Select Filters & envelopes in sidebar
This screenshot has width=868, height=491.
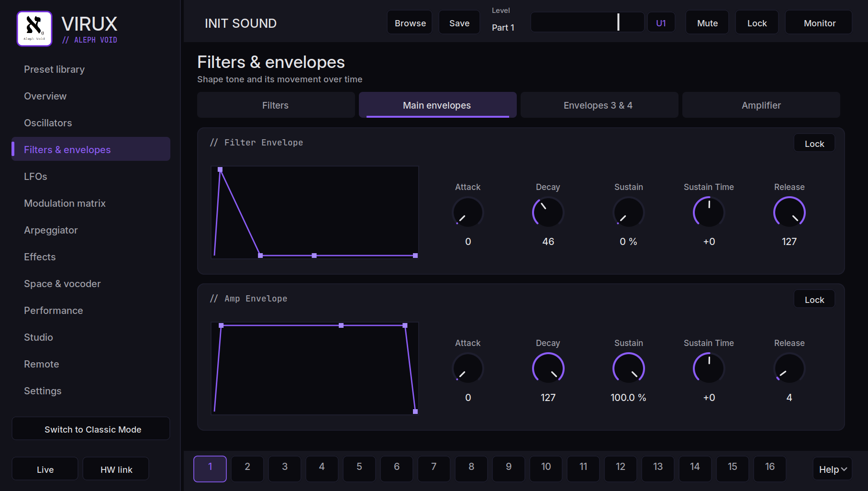pos(91,150)
